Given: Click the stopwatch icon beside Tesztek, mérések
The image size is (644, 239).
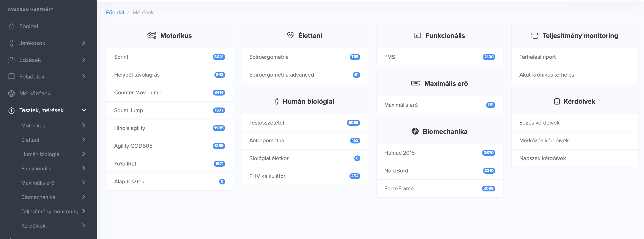Looking at the screenshot, I should (x=11, y=110).
